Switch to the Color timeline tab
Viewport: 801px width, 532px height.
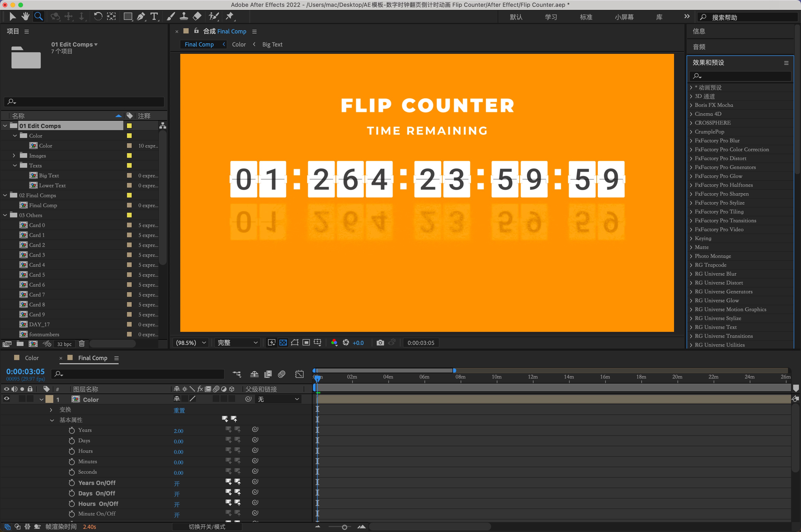(32, 358)
